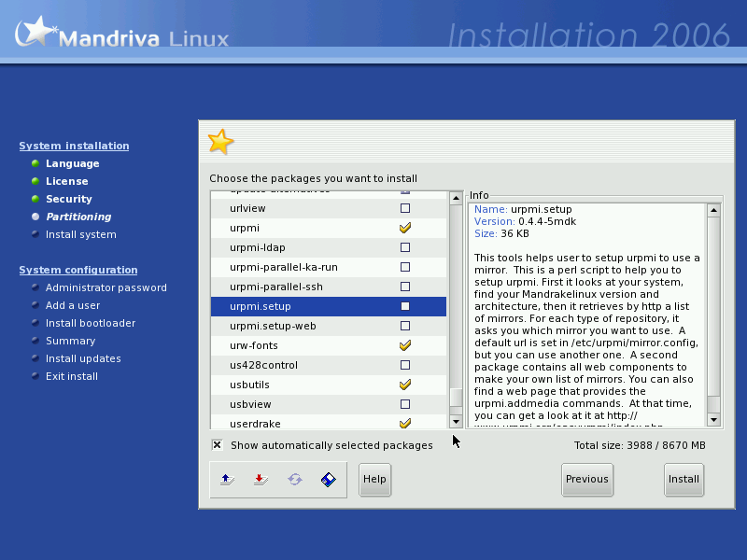
Task: Select the Install bootloader step
Action: pos(91,323)
